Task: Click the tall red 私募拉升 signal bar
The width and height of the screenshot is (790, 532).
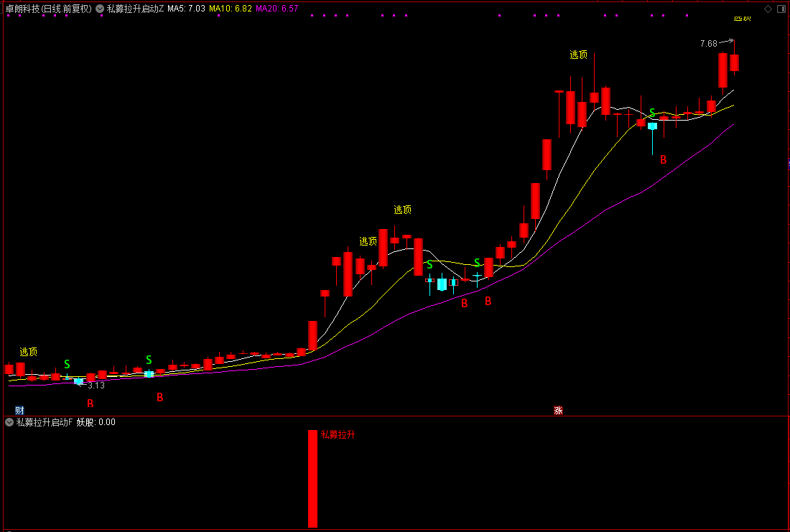Action: (x=312, y=479)
